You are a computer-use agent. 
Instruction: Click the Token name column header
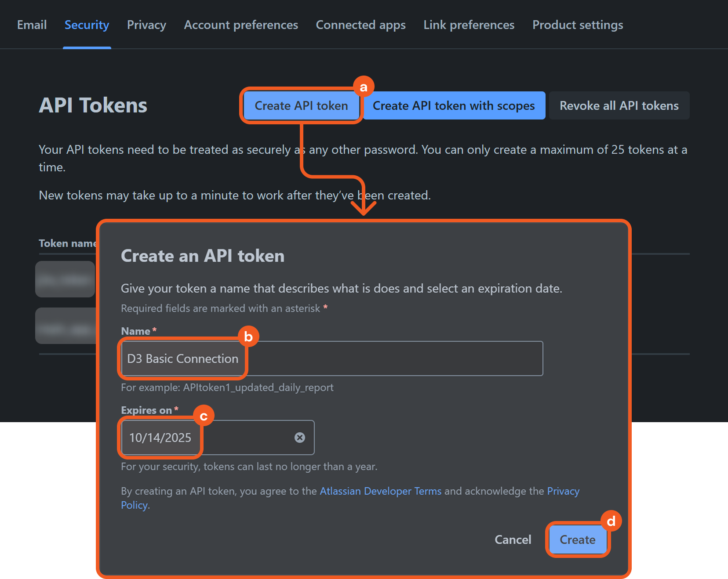pos(67,243)
